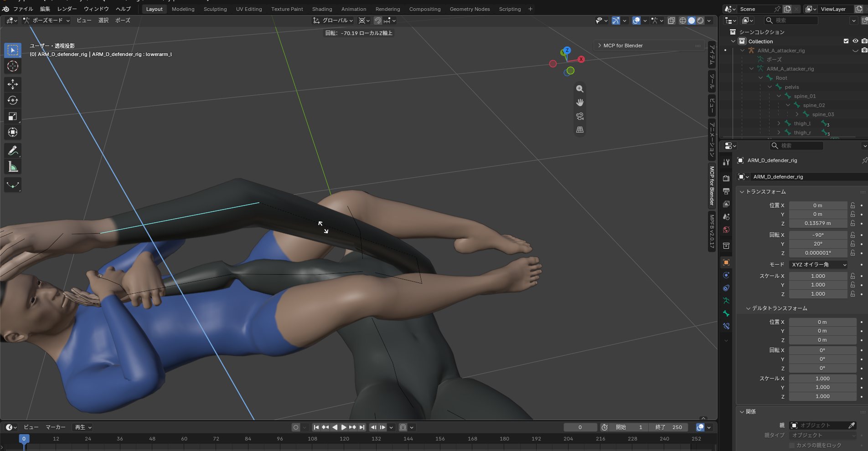Open the グローバル orientation dropdown
Viewport: 868px width, 451px height.
tap(333, 20)
